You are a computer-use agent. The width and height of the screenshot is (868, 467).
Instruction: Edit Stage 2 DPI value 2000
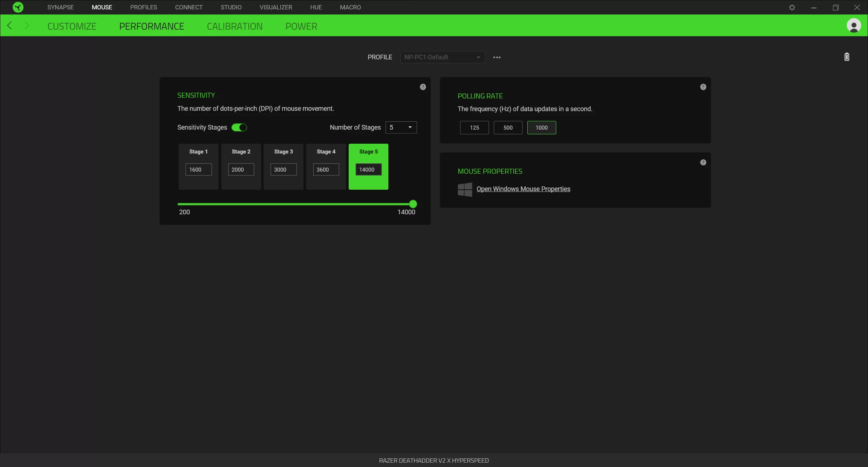point(241,169)
